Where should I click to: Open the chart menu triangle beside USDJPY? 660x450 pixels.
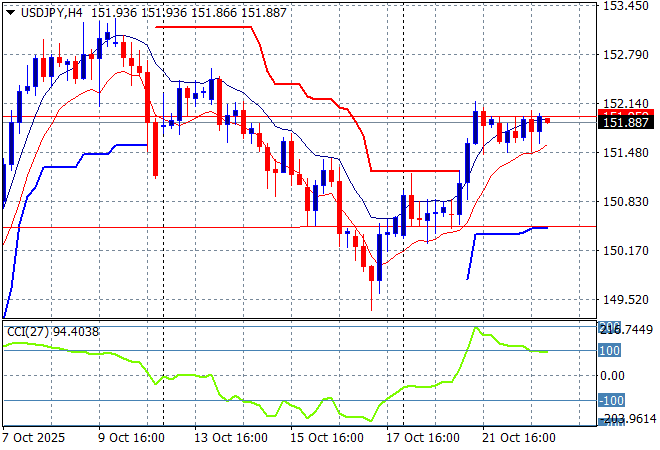click(x=10, y=13)
